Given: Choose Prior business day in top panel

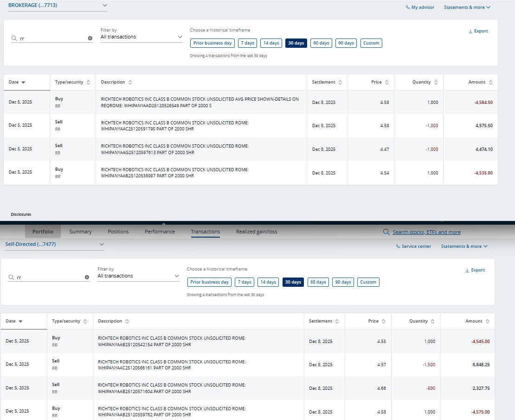Looking at the screenshot, I should (x=212, y=43).
